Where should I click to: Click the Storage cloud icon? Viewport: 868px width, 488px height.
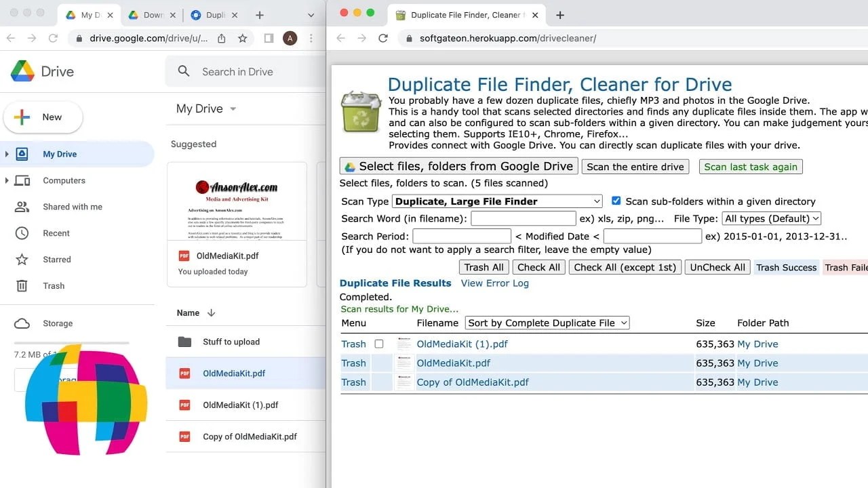coord(22,323)
